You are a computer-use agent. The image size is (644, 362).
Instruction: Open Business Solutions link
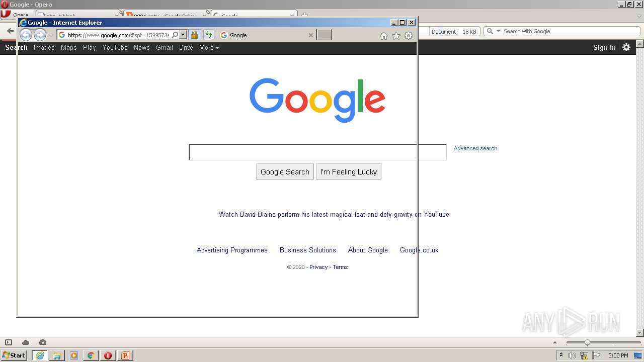tap(308, 250)
